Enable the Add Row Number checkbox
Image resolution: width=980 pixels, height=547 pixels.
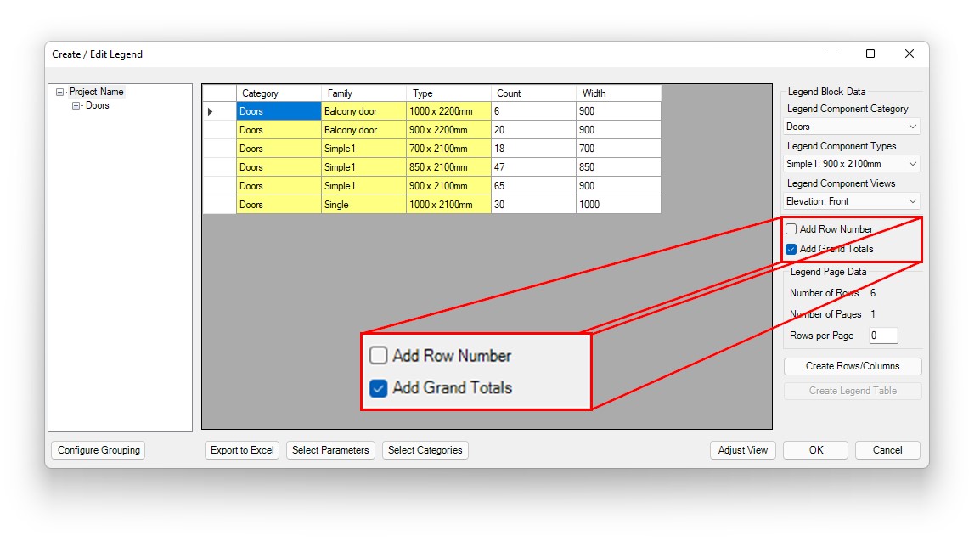click(791, 229)
